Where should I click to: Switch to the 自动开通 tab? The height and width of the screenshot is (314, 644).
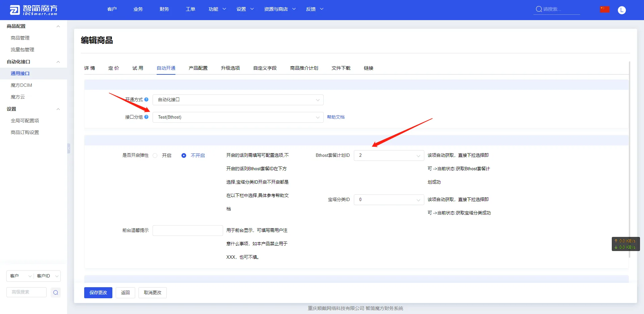pyautogui.click(x=166, y=68)
